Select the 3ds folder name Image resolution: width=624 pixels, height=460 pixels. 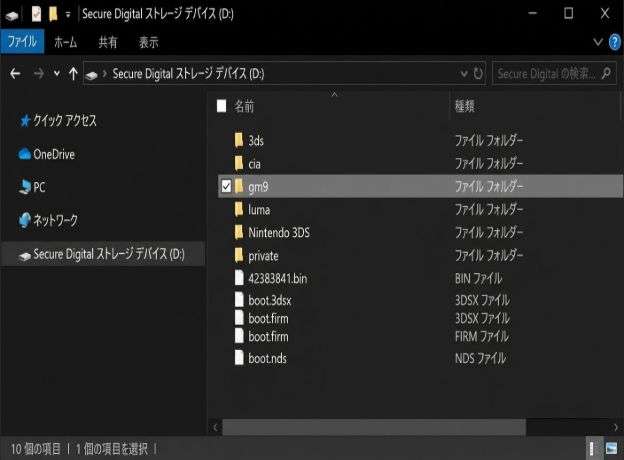tap(256, 140)
